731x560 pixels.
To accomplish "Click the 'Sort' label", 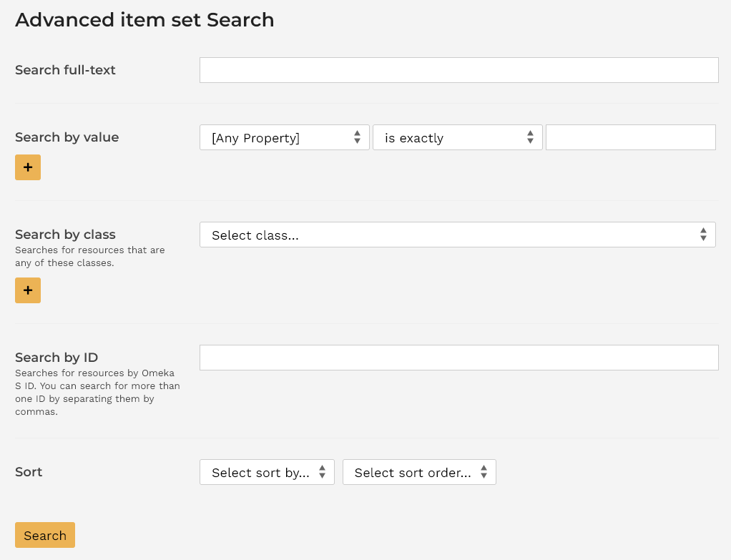I will (x=29, y=472).
